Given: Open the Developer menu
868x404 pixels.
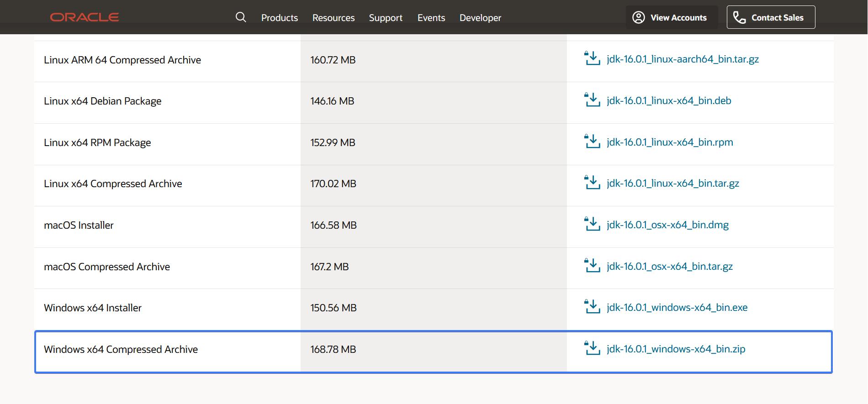Looking at the screenshot, I should coord(480,18).
